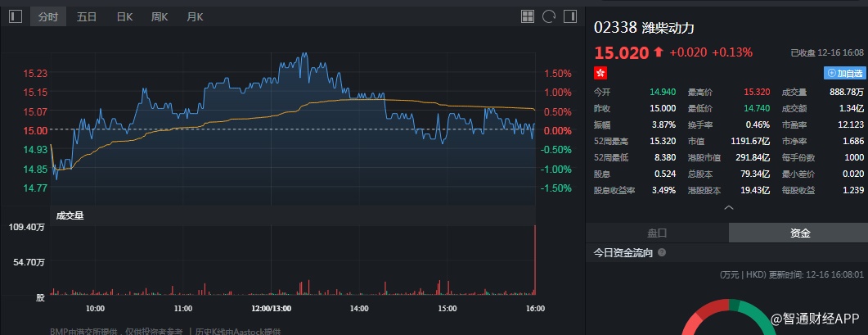Switch to the 五日 five-day chart tab
Image resolution: width=868 pixels, height=335 pixels.
[x=86, y=16]
